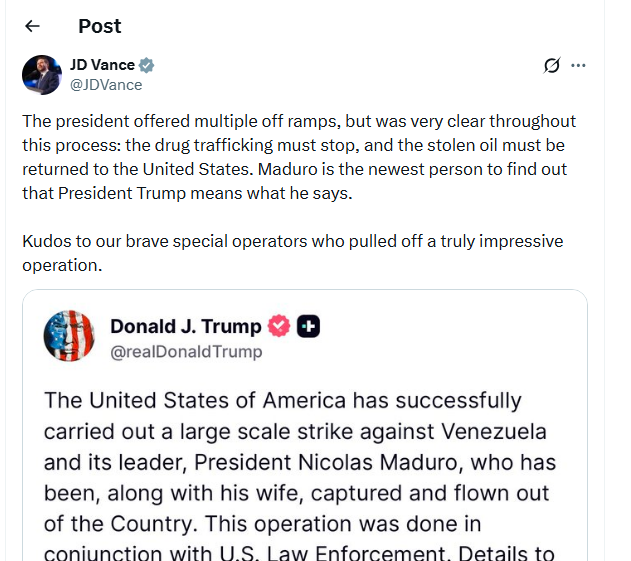Click Donald J. Trump's avatar in quote
Viewport: 631px width, 561px height.
pyautogui.click(x=68, y=336)
